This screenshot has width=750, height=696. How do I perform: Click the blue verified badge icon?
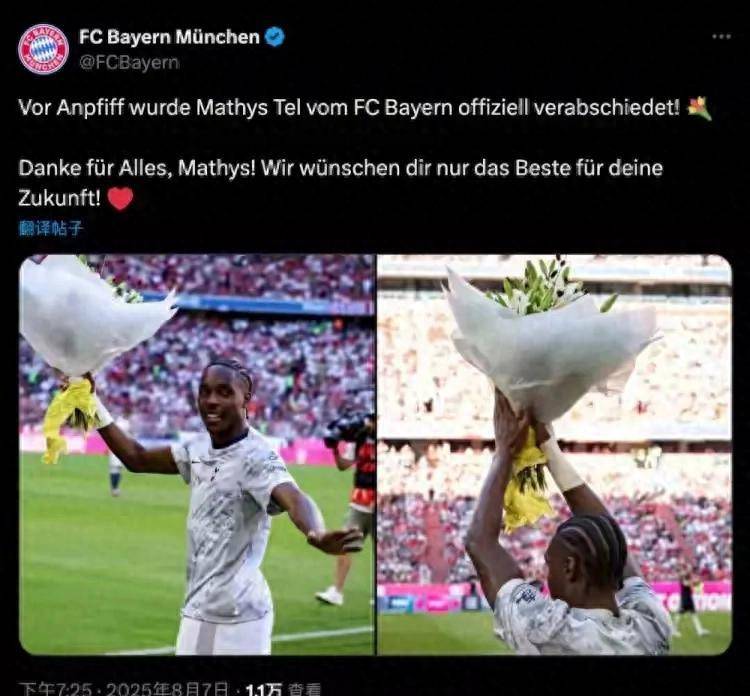[275, 37]
